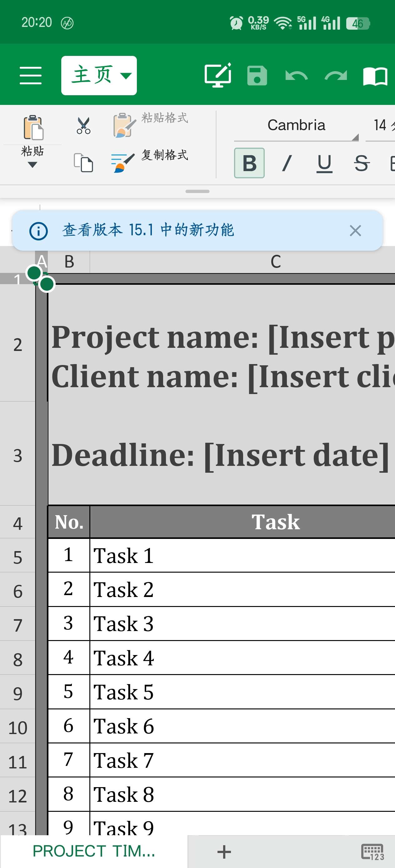Undo the last action
The height and width of the screenshot is (868, 395).
(x=296, y=76)
